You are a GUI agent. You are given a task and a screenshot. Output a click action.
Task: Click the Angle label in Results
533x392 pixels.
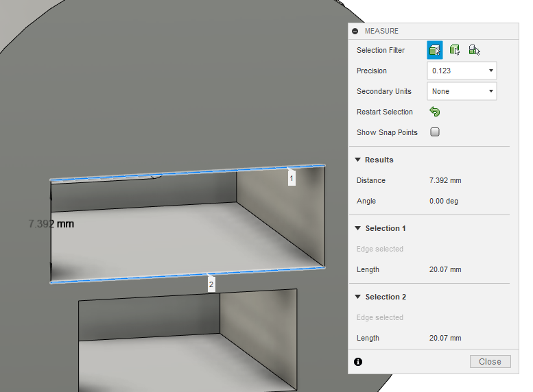coord(366,201)
